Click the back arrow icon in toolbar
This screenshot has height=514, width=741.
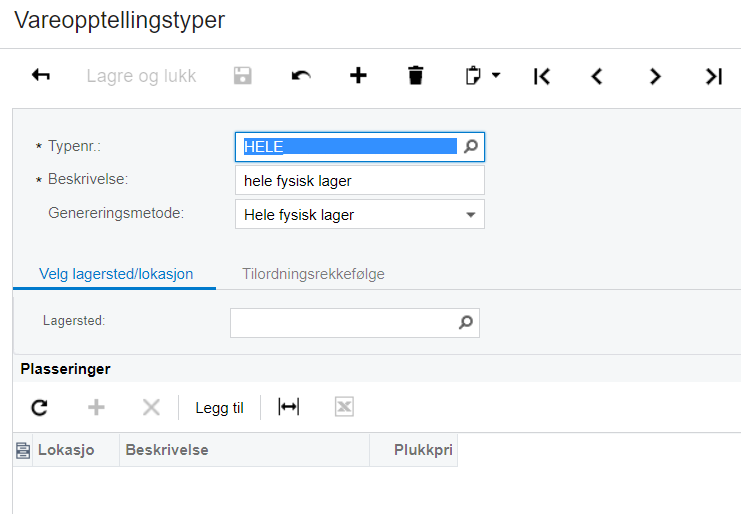41,76
